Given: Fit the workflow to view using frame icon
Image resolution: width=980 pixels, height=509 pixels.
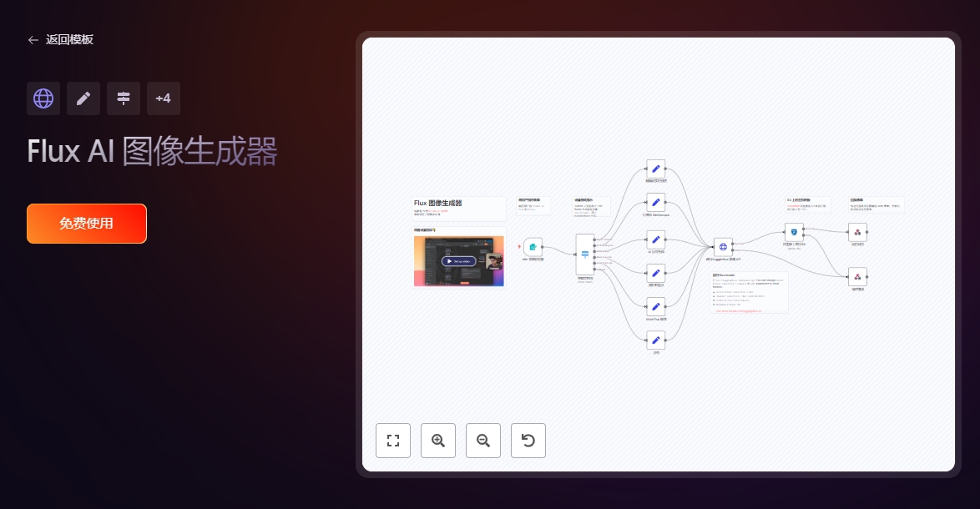Looking at the screenshot, I should (393, 440).
